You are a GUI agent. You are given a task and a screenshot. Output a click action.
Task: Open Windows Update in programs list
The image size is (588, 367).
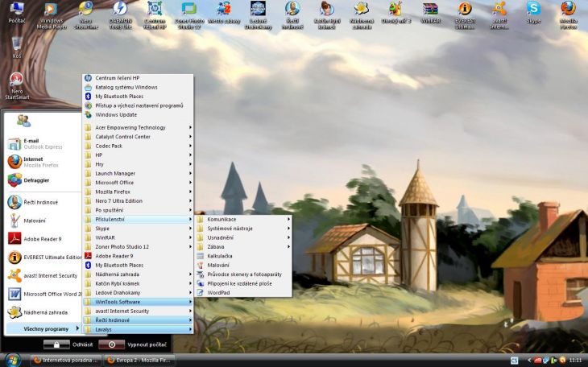tap(138, 115)
